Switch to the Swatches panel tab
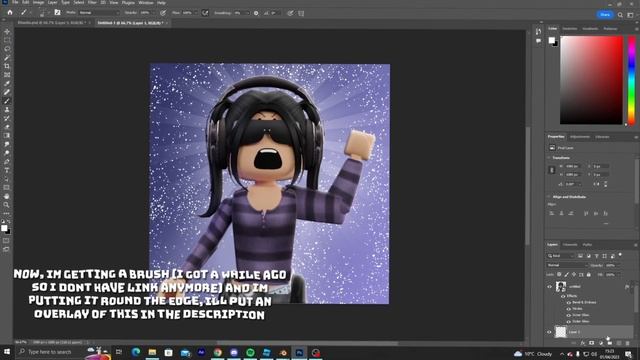The width and height of the screenshot is (640, 360). click(570, 29)
